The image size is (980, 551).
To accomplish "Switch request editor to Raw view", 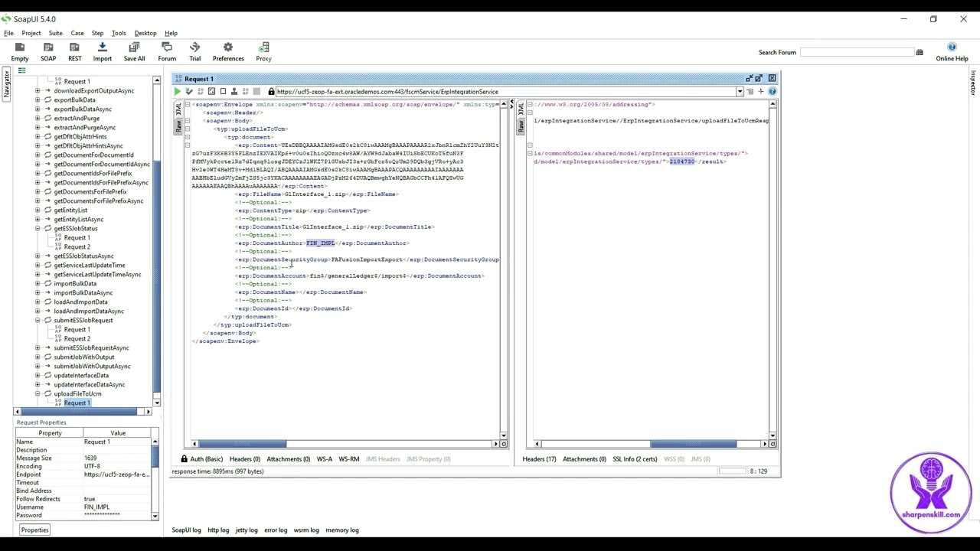I will point(178,126).
